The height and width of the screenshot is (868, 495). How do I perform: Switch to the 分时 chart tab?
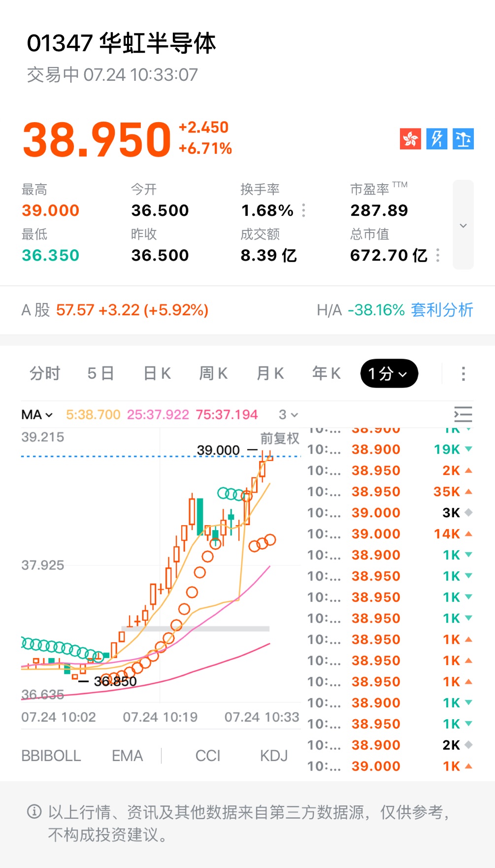point(45,374)
